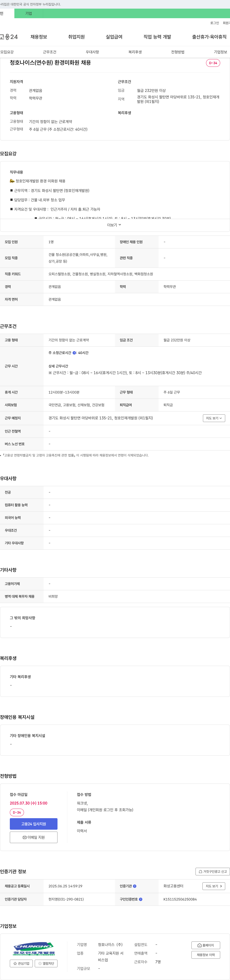Click the 이메일 지원 button
The height and width of the screenshot is (980, 230).
pyautogui.click(x=34, y=837)
